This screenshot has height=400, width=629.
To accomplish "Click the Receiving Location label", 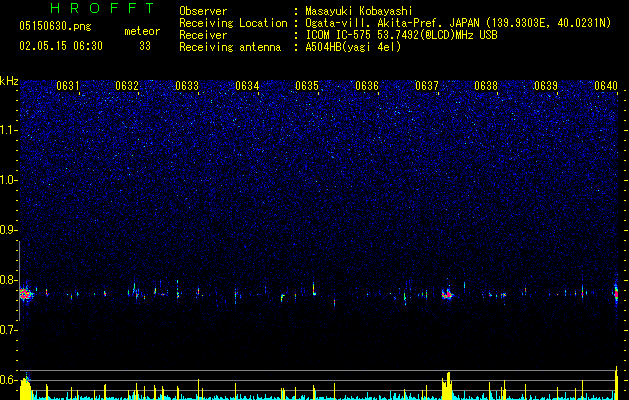I will (233, 23).
